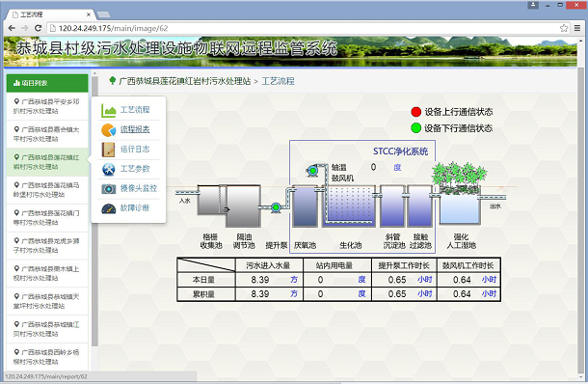Open the 流程报表 link
The image size is (588, 384).
pos(135,129)
